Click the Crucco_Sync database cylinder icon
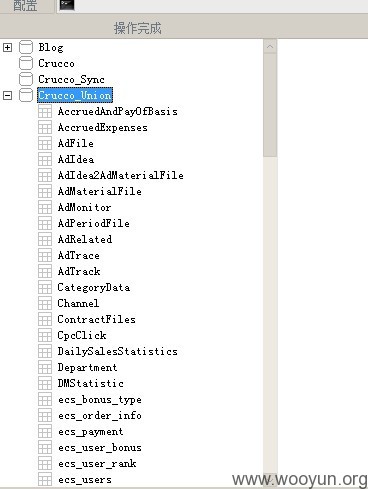Screen dimensions: 368x489 pos(26,79)
